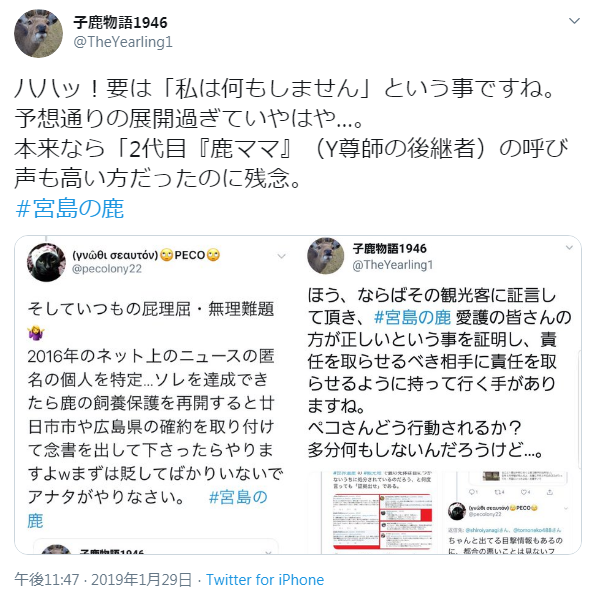Open the main tweet's chevron menu
This screenshot has width=597, height=601.
(574, 21)
